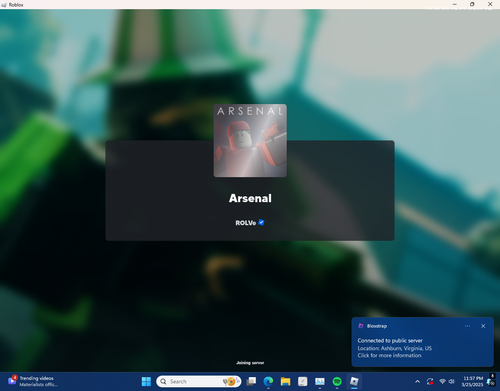Click the sync status tray icon

tap(430, 381)
